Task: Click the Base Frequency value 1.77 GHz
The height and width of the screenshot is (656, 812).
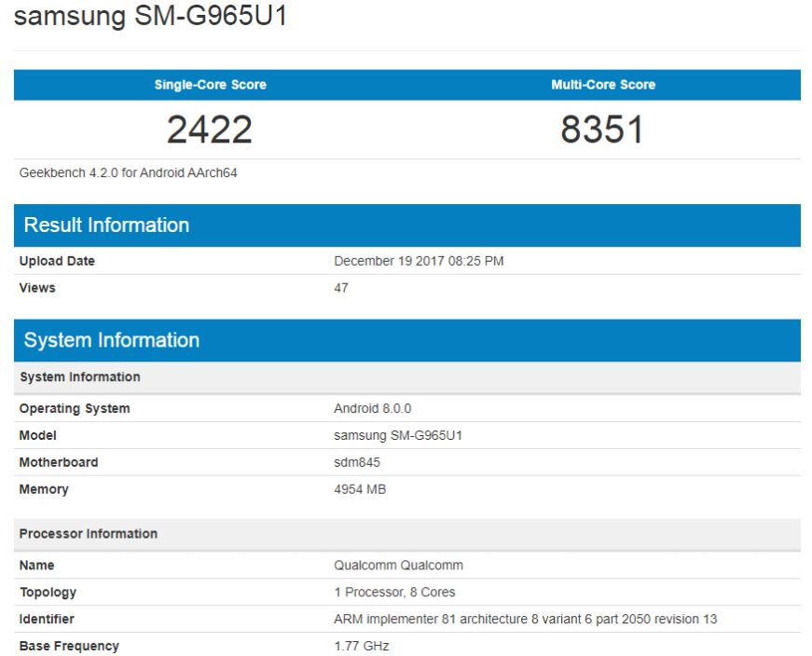Action: (x=362, y=646)
